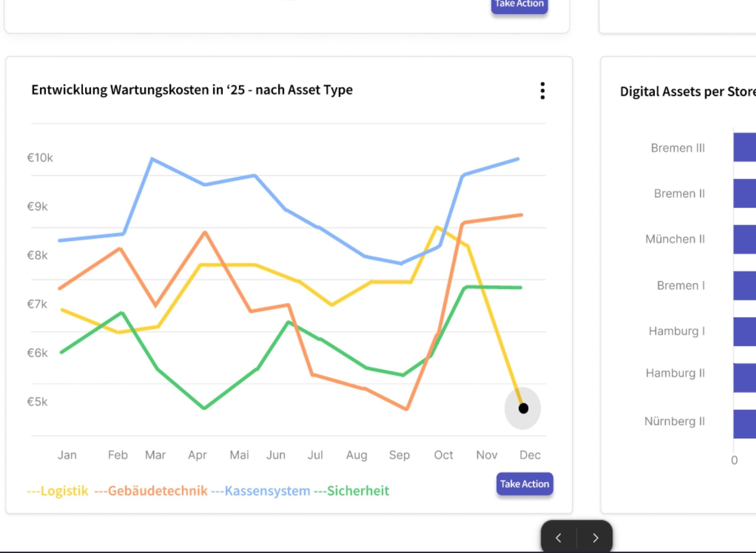Image resolution: width=756 pixels, height=553 pixels.
Task: Click the left arrow navigation icon
Action: pos(558,538)
